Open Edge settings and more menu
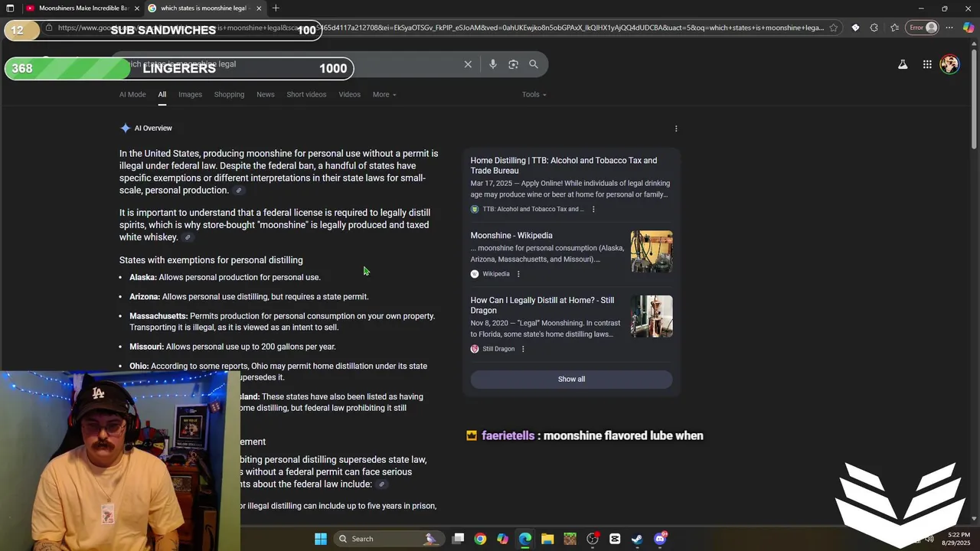Screen dimensions: 980x551 pyautogui.click(x=949, y=28)
